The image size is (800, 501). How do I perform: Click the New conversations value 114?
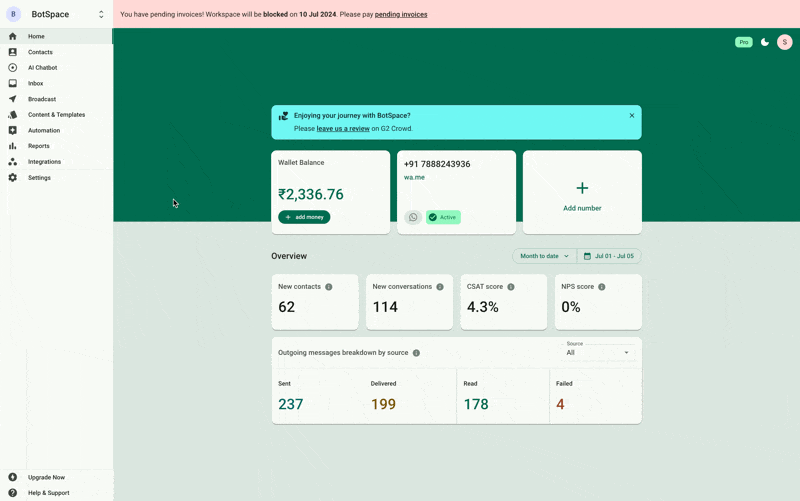(x=385, y=307)
